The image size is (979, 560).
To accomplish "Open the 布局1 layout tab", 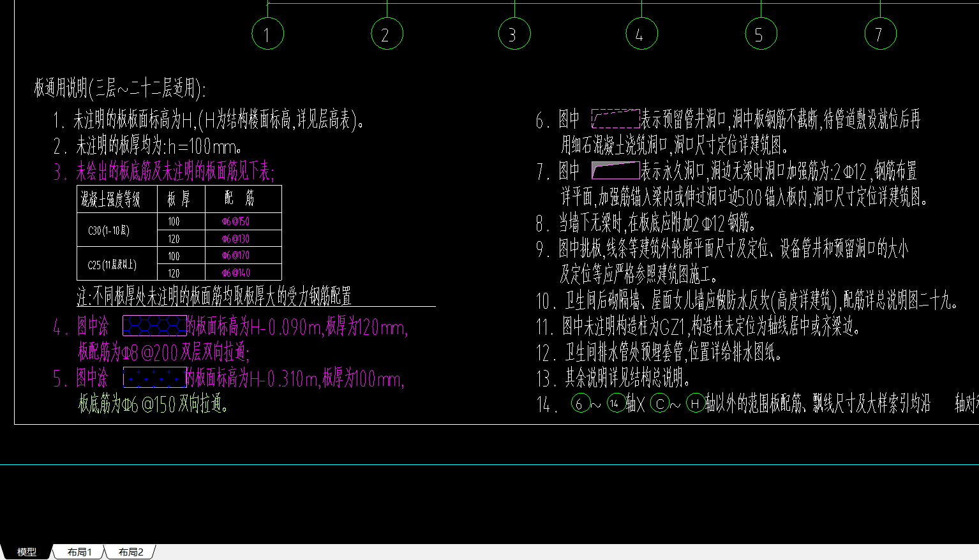I will (80, 552).
